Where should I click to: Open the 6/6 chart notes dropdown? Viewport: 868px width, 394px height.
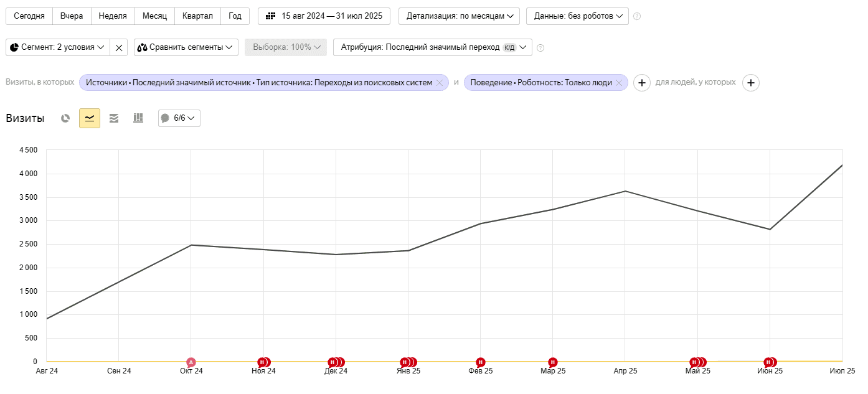179,118
